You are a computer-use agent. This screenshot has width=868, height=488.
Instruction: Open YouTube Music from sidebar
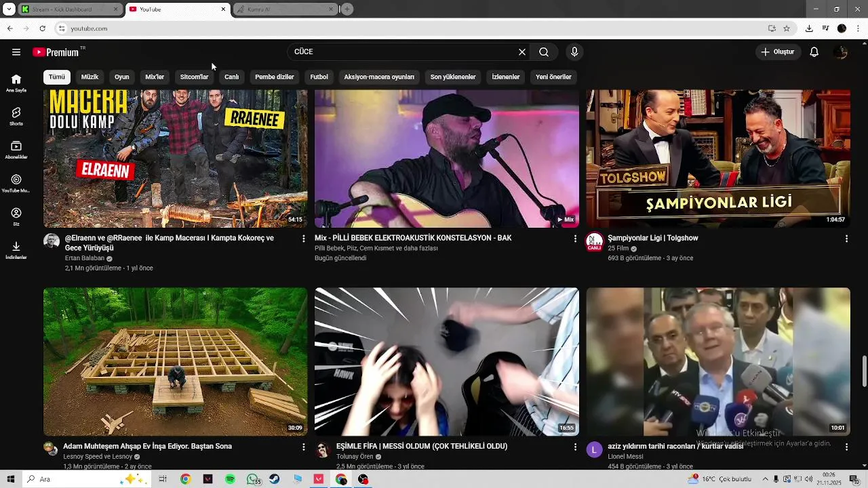(16, 184)
